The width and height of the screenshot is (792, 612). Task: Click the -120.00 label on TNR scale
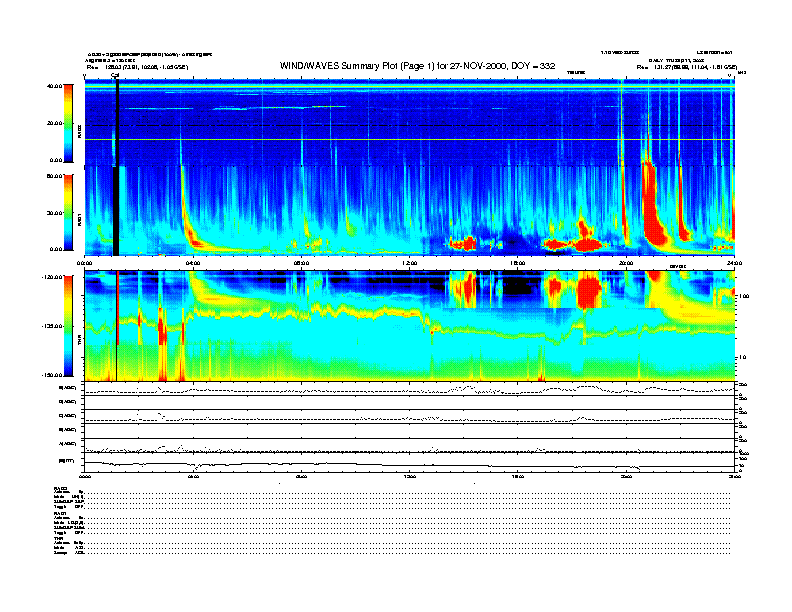click(52, 277)
